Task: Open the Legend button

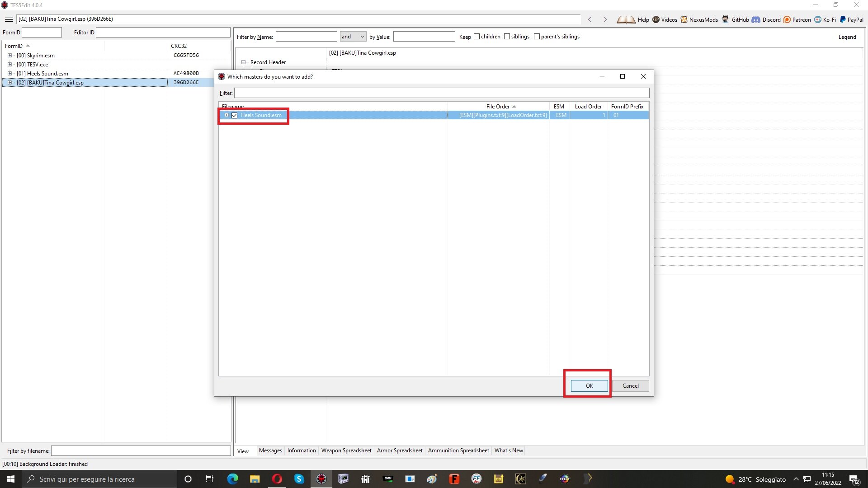Action: [847, 37]
